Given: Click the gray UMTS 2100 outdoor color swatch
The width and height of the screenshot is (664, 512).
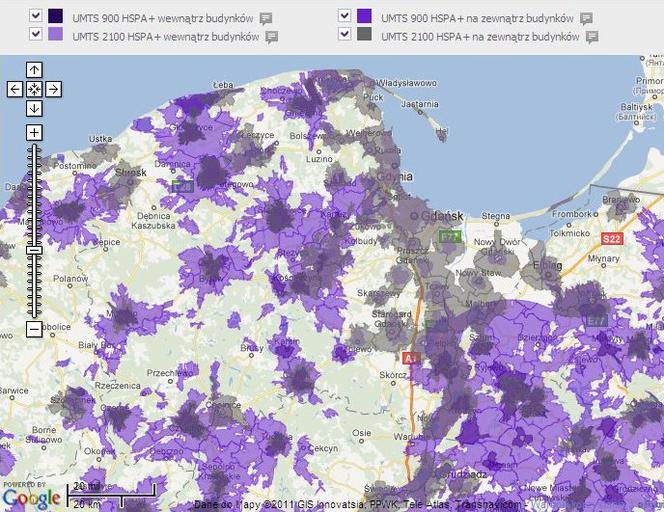Looking at the screenshot, I should click(364, 34).
